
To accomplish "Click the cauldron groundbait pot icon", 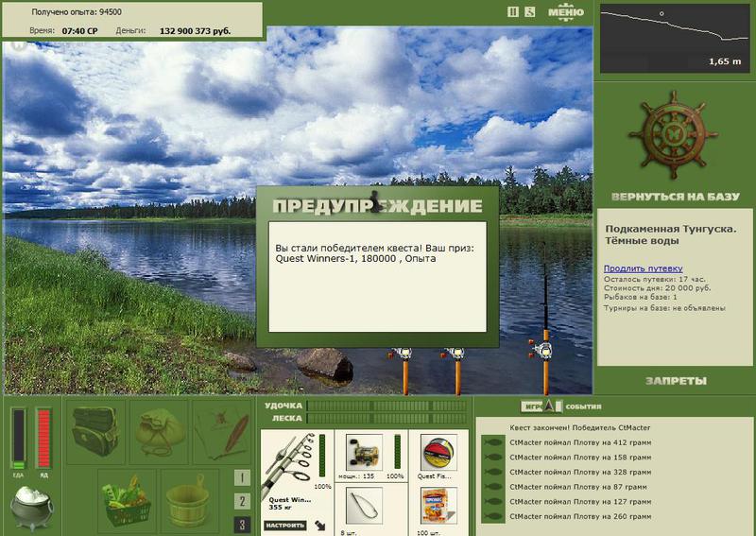I will point(32,508).
